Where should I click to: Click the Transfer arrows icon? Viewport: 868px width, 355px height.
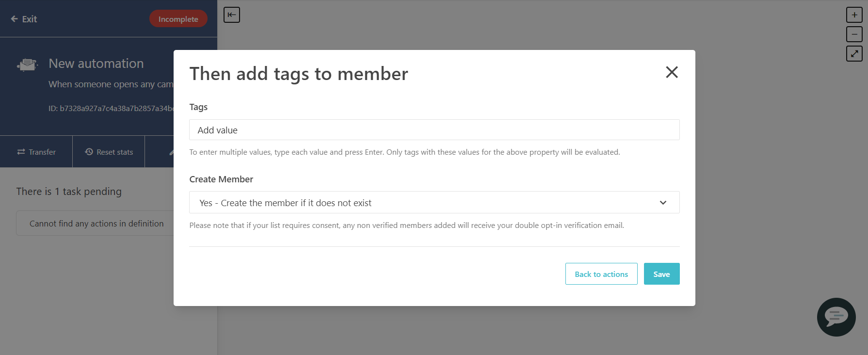(x=20, y=151)
